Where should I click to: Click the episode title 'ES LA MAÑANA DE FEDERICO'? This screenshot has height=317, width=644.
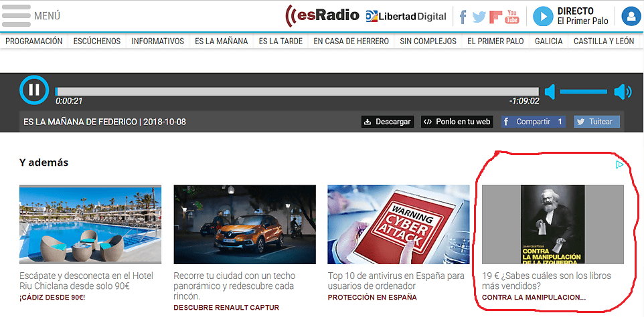(x=80, y=122)
